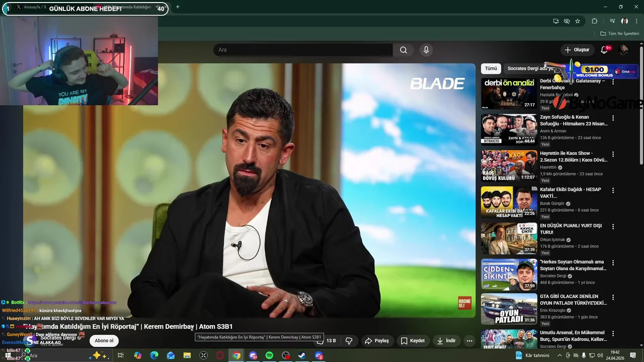The width and height of the screenshot is (644, 362).
Task: Download video using İndir button
Action: click(x=446, y=341)
